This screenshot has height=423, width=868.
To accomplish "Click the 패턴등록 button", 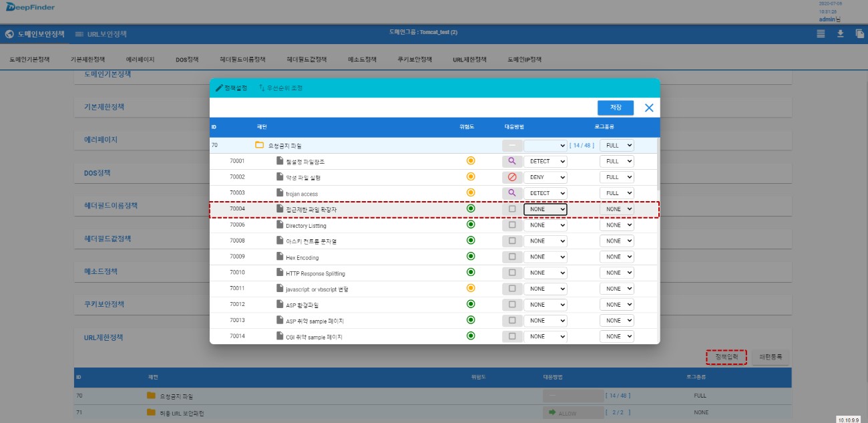I will [771, 357].
